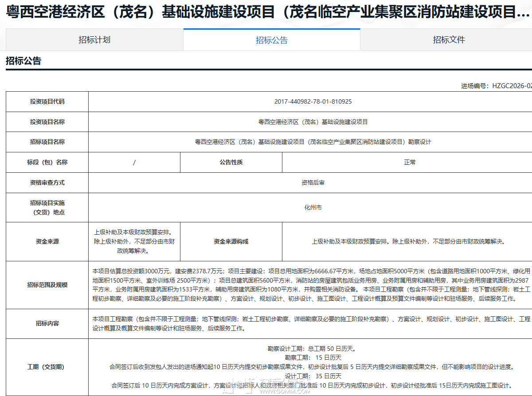Image resolution: width=532 pixels, height=396 pixels.
Task: Click the sentence about 完成方案设计
Action: pos(312,385)
